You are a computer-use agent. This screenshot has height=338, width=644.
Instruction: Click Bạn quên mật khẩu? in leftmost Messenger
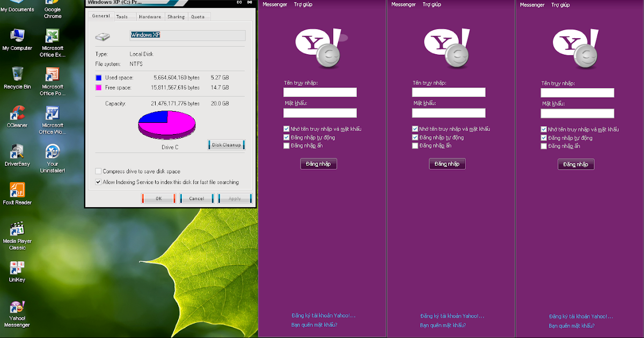[314, 325]
